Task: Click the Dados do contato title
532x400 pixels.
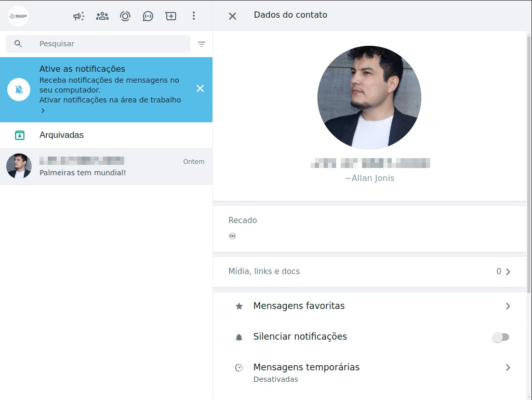Action: click(x=290, y=15)
